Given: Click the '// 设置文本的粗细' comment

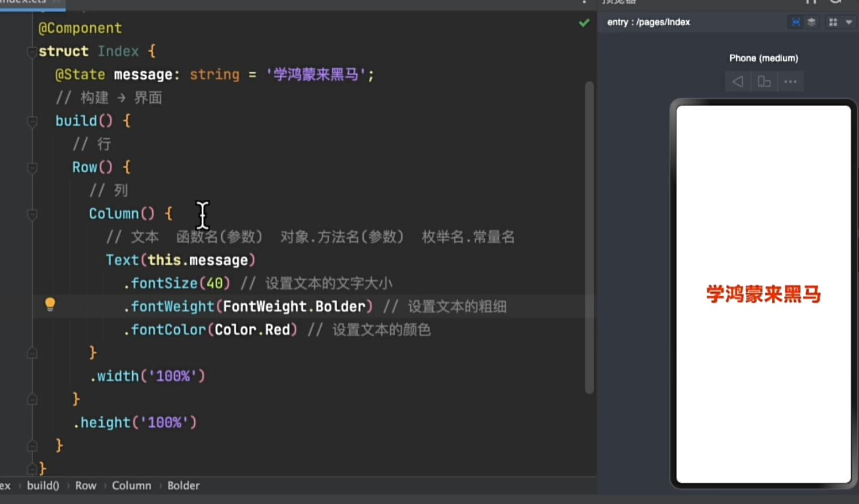Looking at the screenshot, I should pos(445,307).
